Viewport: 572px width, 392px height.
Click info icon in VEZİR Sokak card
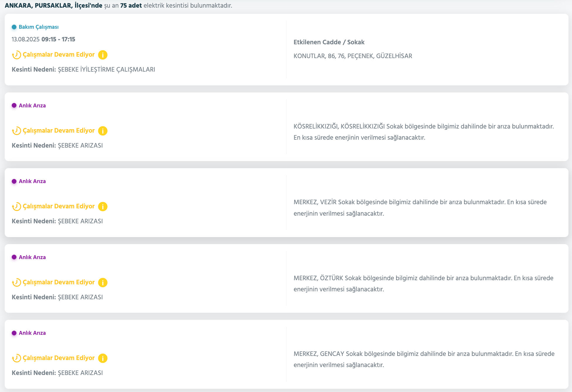102,207
